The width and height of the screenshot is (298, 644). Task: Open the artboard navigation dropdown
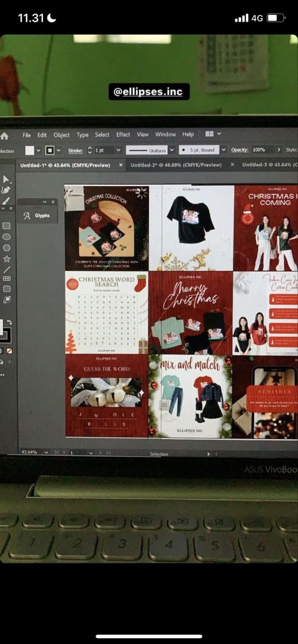(x=91, y=453)
